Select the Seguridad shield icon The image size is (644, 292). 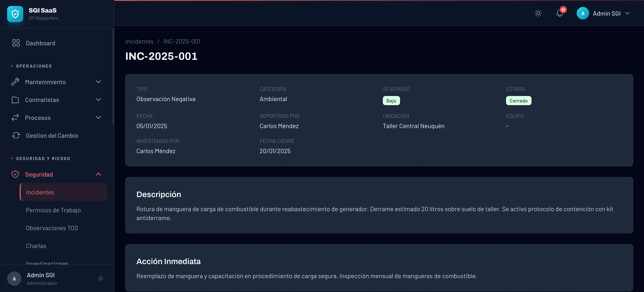pyautogui.click(x=15, y=174)
